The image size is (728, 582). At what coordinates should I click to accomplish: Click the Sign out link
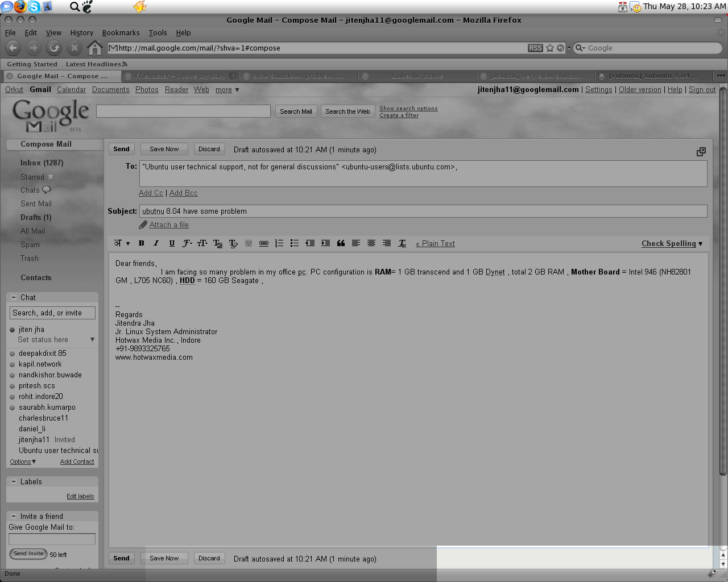[702, 90]
